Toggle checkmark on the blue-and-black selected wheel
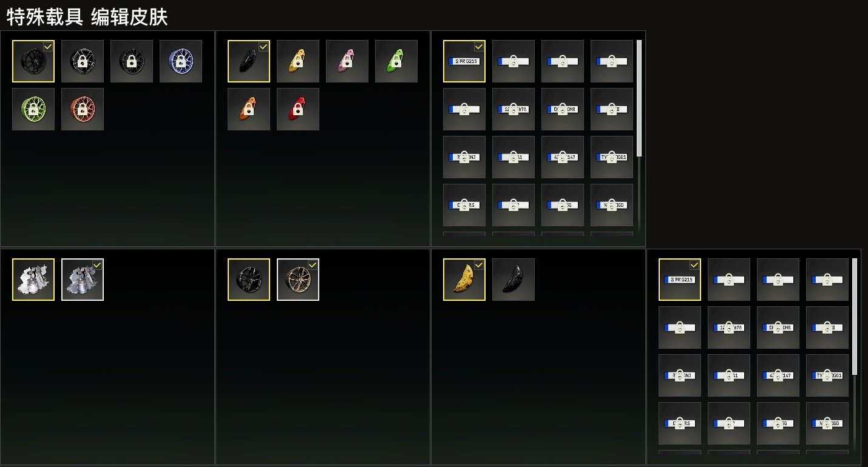This screenshot has height=467, width=868. point(49,46)
